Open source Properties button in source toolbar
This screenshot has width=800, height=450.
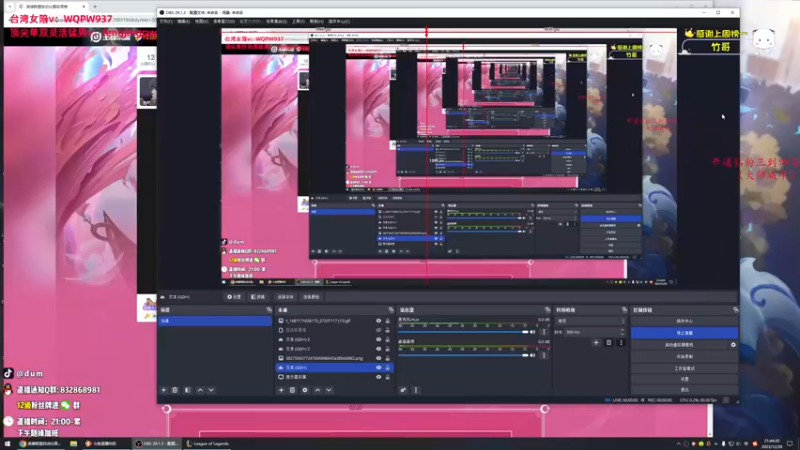(234, 297)
